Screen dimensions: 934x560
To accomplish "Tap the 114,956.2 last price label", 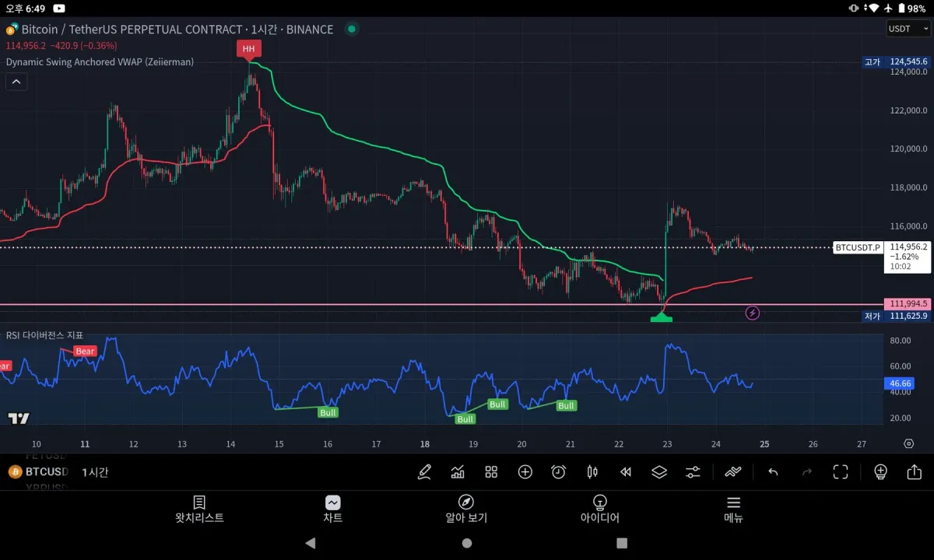I will [x=908, y=246].
